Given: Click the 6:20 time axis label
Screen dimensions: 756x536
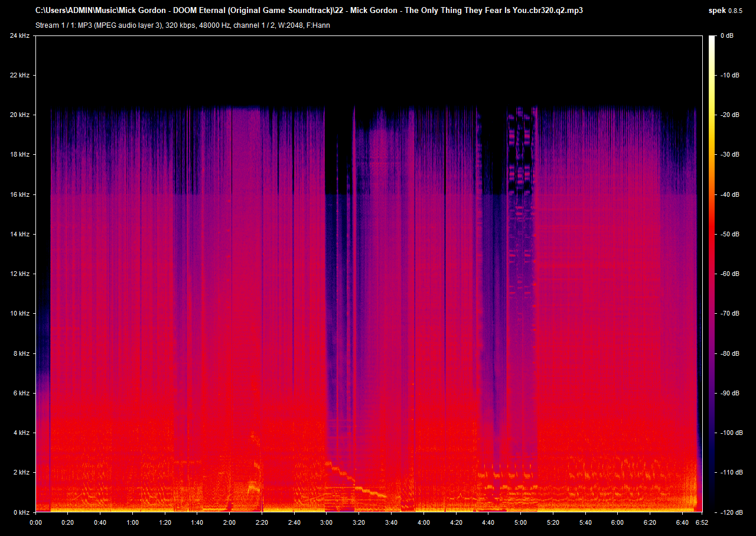Looking at the screenshot, I should pos(649,523).
